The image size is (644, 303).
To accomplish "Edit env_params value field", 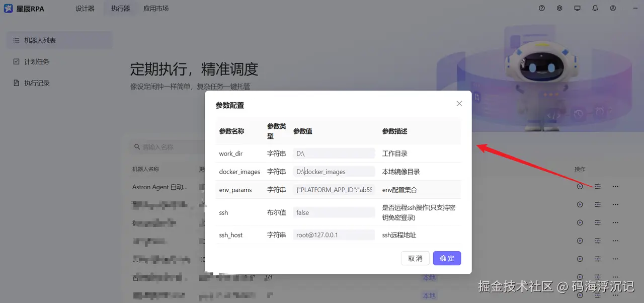I will pos(334,190).
